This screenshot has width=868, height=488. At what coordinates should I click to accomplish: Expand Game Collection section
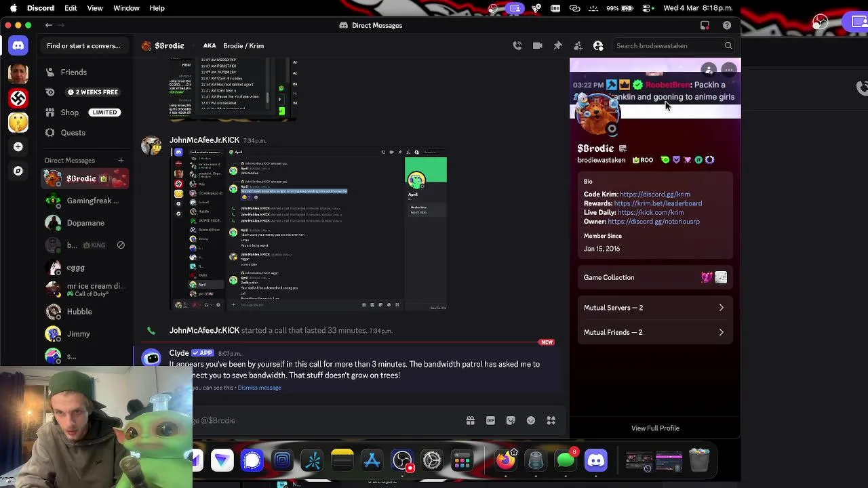[655, 277]
